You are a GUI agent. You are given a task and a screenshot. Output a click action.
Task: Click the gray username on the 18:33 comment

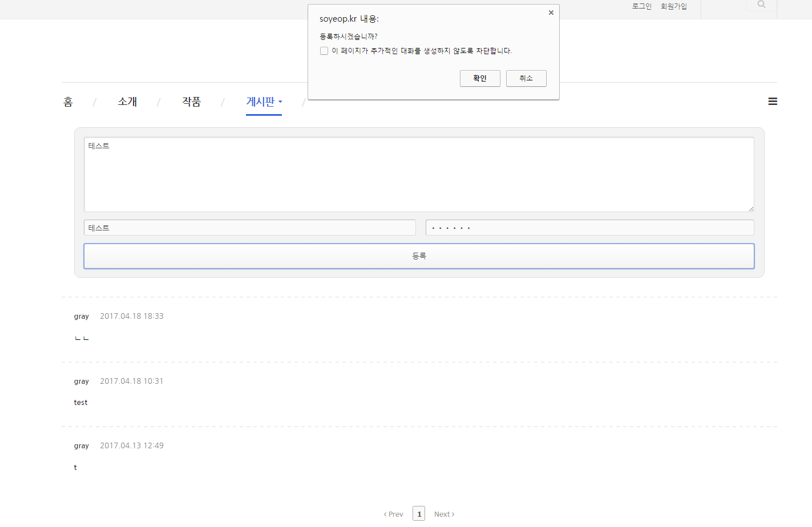[x=81, y=316]
